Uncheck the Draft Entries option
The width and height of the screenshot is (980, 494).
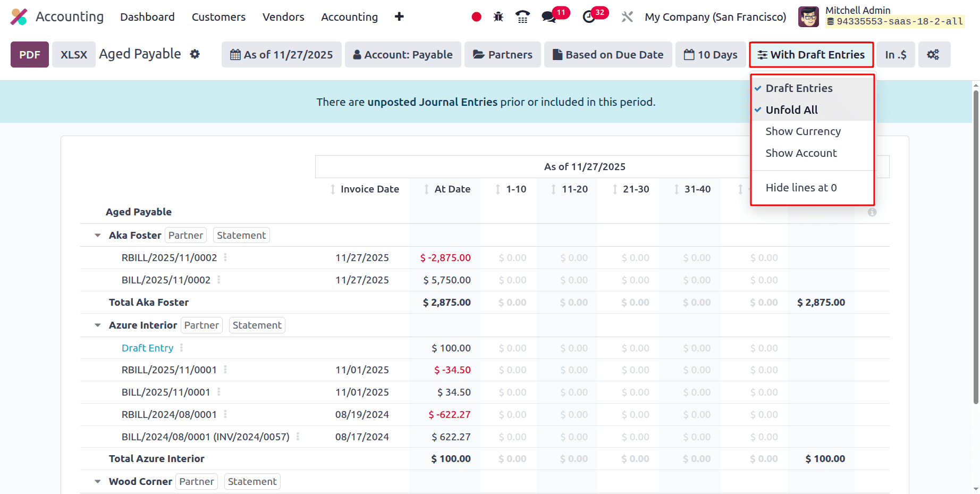pyautogui.click(x=812, y=88)
